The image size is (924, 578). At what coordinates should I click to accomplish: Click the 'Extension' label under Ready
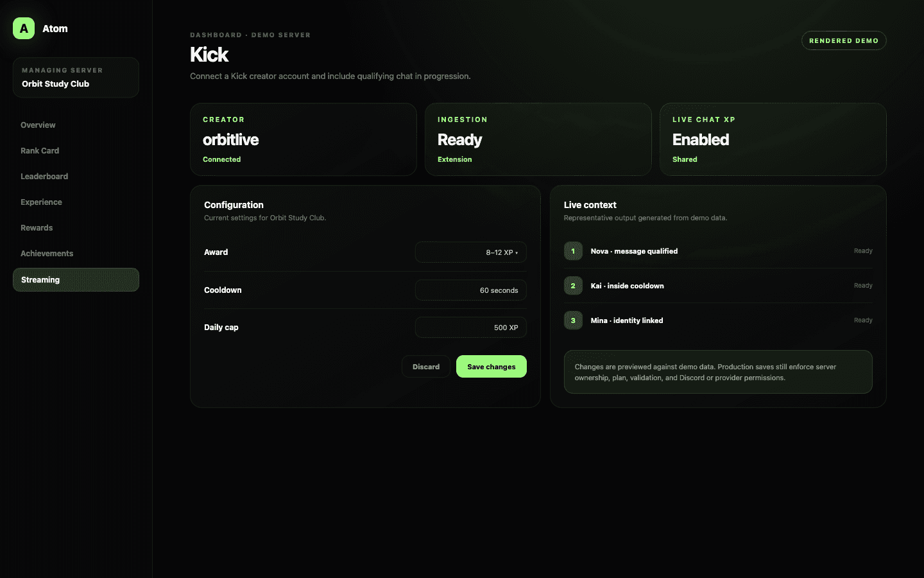point(454,159)
